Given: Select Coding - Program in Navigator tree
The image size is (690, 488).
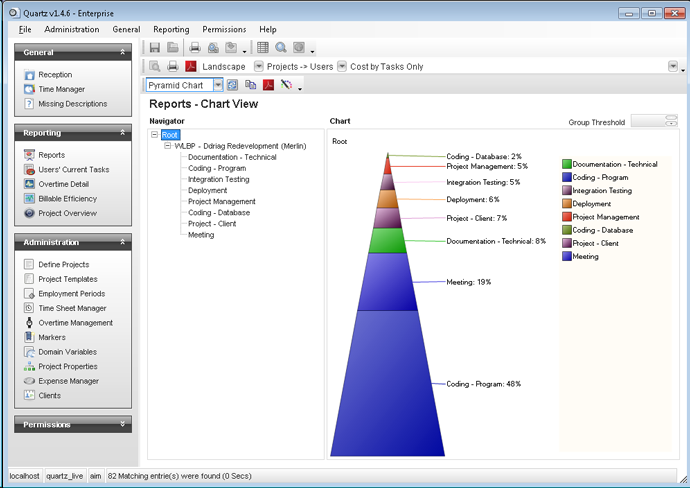Looking at the screenshot, I should click(x=217, y=168).
